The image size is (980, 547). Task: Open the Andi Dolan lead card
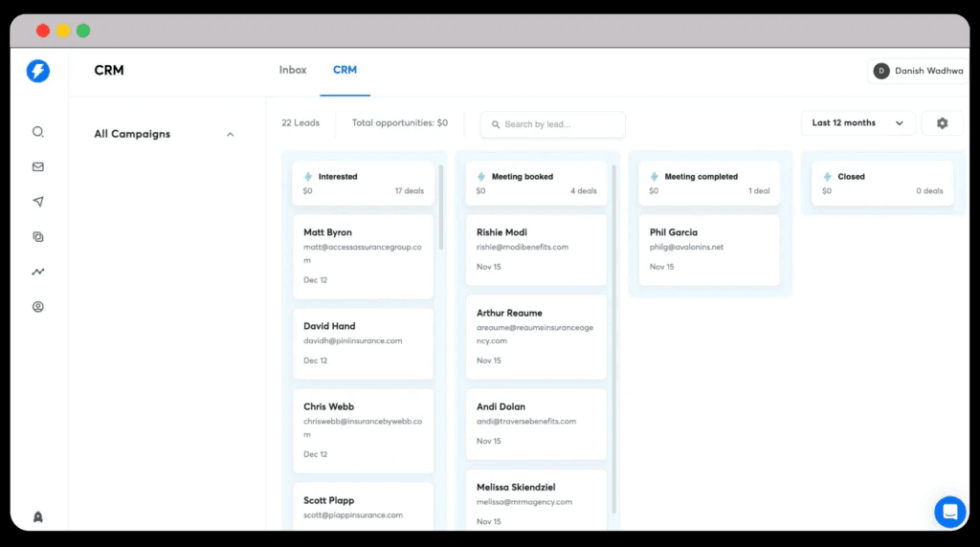[536, 424]
